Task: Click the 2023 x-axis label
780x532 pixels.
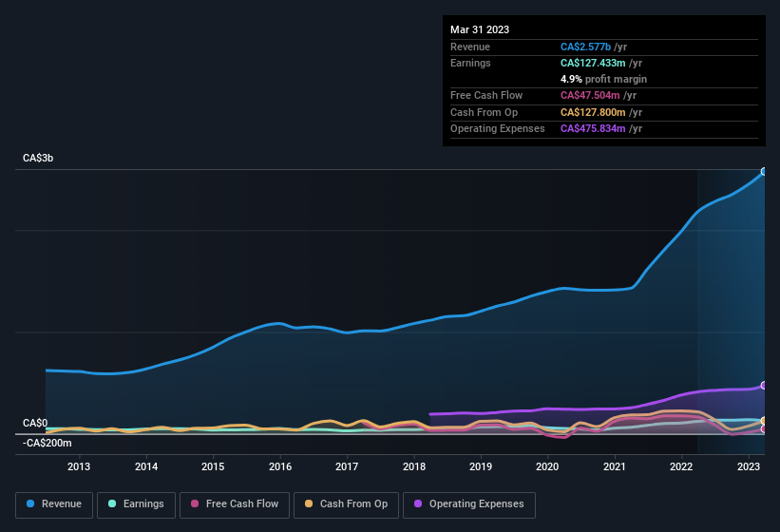Action: click(748, 466)
